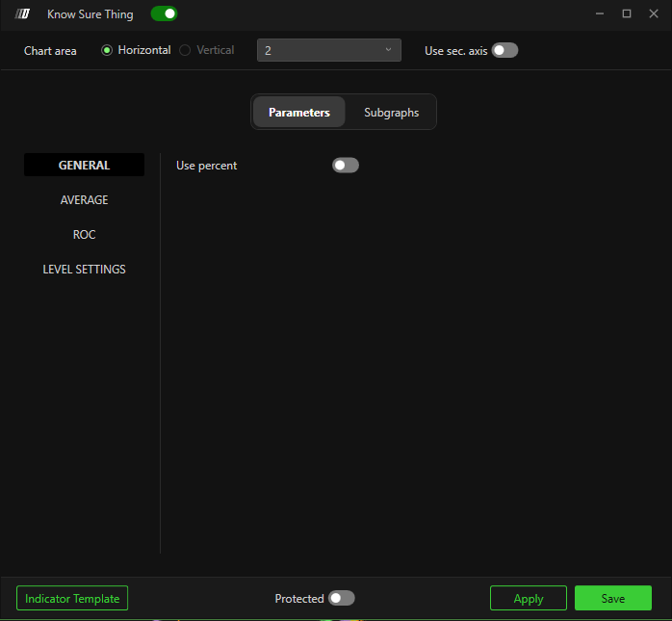Image resolution: width=672 pixels, height=621 pixels.
Task: Disable the Know Sure Thing indicator toggle
Action: pyautogui.click(x=164, y=14)
